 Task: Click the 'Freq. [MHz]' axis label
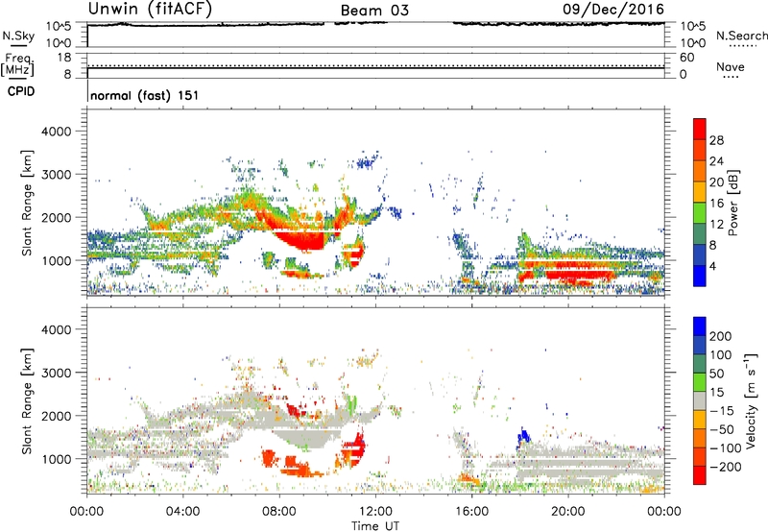17,64
